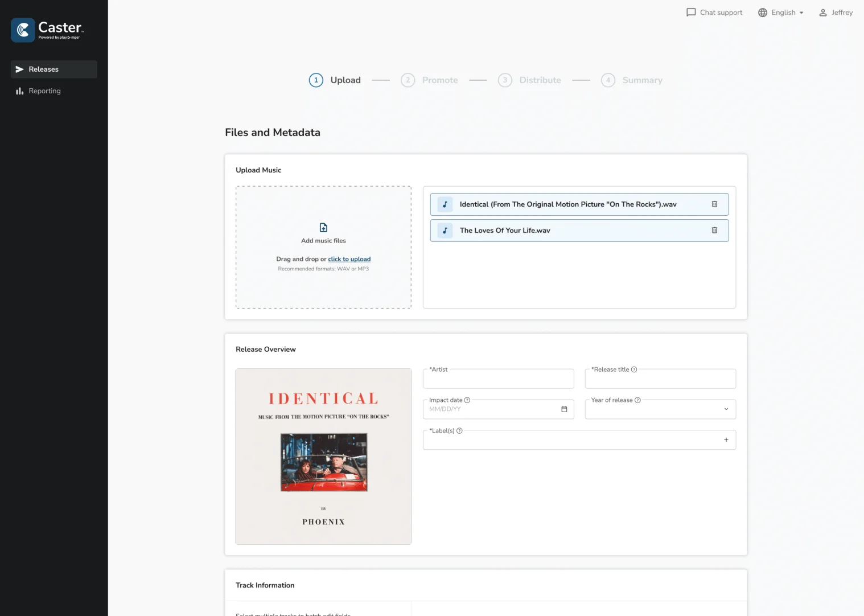This screenshot has width=864, height=616.
Task: Select the Summary step
Action: point(642,80)
